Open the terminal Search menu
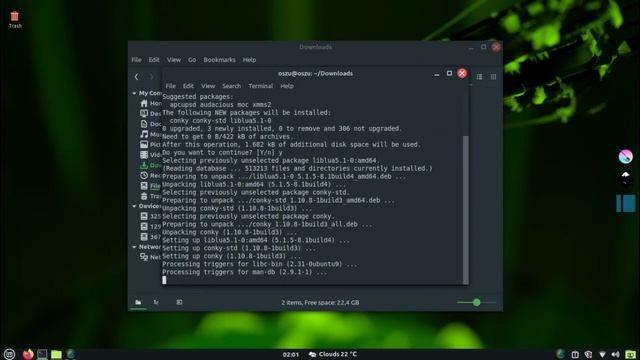Viewport: 640px width, 360px height. (x=231, y=86)
